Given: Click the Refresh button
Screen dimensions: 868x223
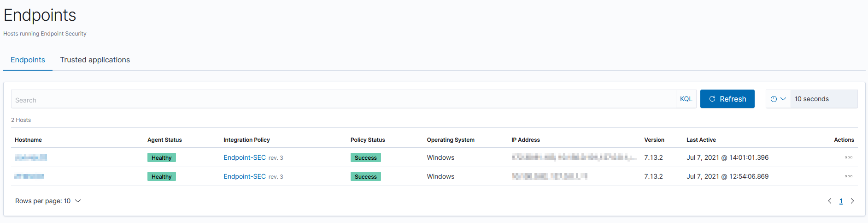Looking at the screenshot, I should [x=727, y=99].
